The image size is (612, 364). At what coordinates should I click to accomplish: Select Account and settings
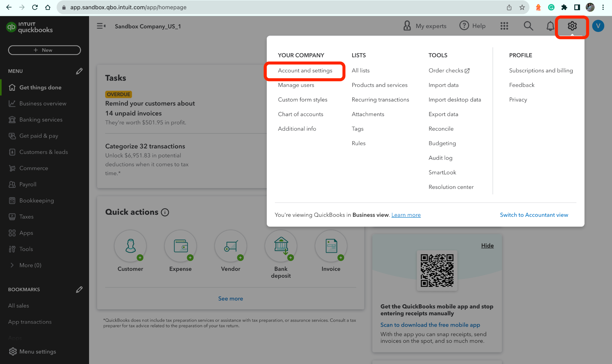tap(305, 70)
